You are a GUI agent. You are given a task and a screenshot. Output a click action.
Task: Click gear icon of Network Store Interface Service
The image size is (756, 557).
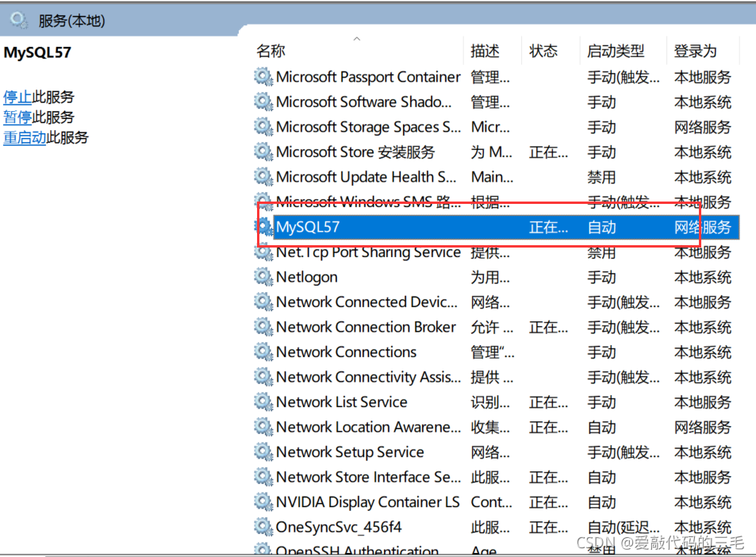click(x=263, y=477)
